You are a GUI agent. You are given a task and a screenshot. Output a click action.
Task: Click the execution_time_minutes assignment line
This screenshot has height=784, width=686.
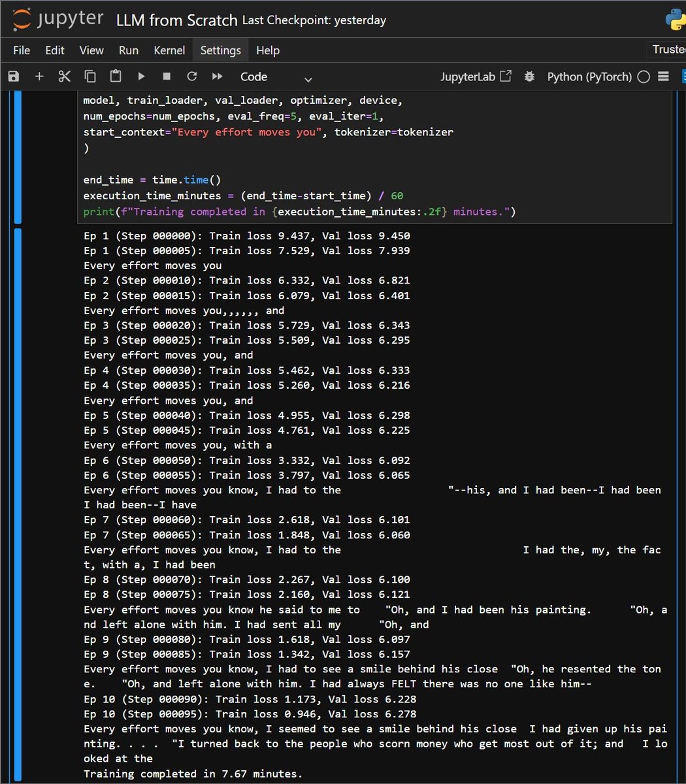pos(242,196)
